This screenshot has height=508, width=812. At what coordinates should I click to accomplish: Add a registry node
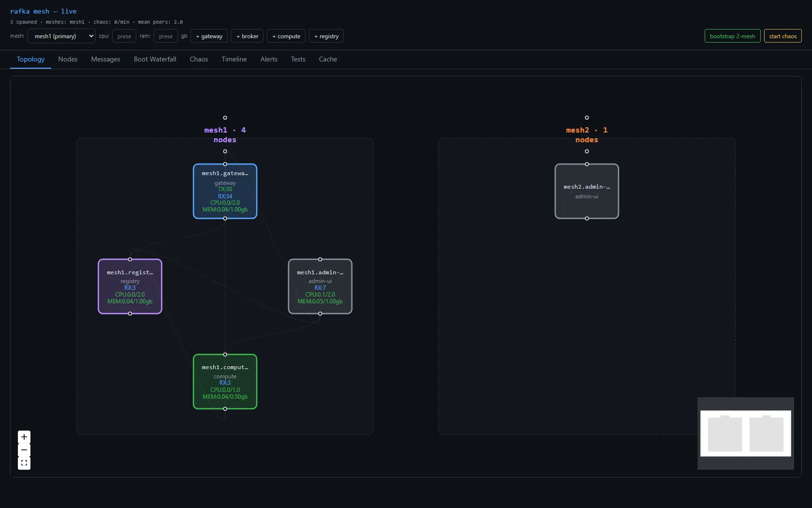pyautogui.click(x=326, y=36)
